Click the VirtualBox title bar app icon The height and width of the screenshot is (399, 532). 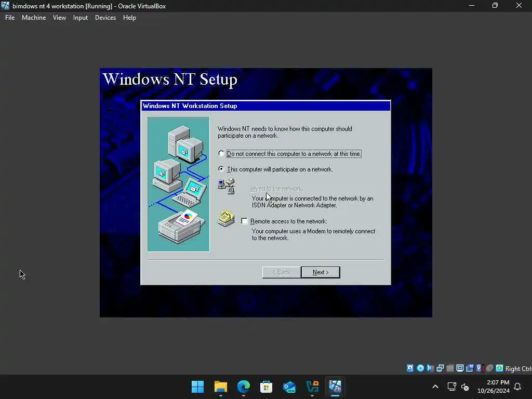(5, 6)
